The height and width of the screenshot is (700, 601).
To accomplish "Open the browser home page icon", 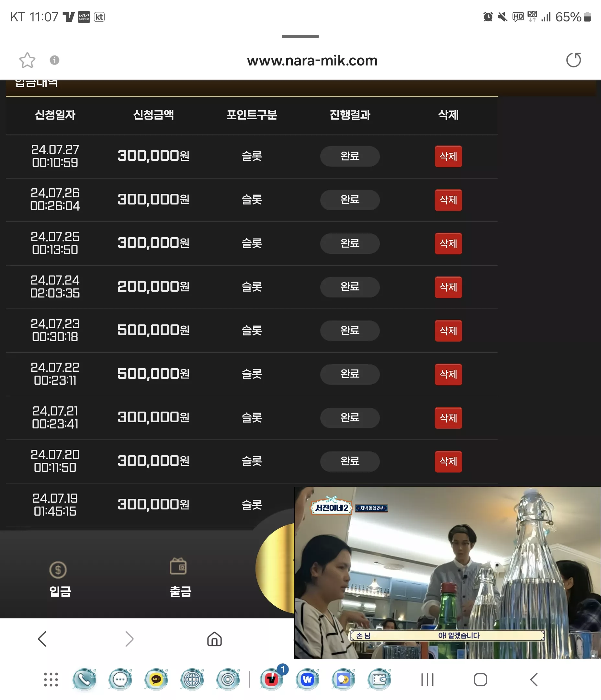I will point(214,639).
